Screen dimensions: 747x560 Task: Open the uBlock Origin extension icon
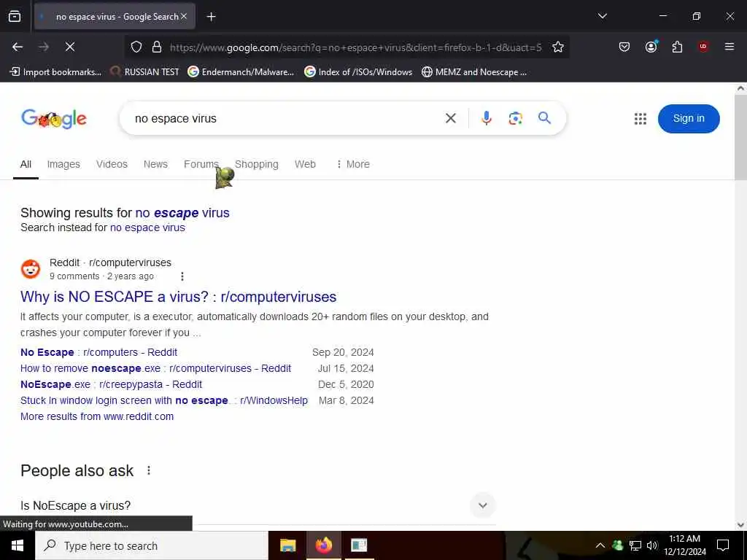pyautogui.click(x=703, y=47)
